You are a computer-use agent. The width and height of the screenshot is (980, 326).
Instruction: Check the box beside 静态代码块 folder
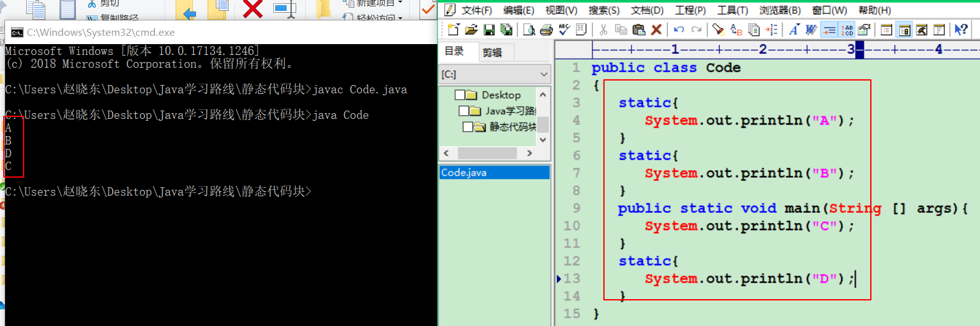(467, 127)
